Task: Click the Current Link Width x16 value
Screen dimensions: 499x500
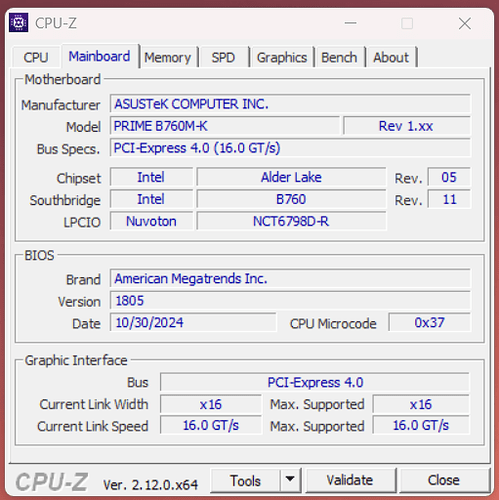Action: 211,404
